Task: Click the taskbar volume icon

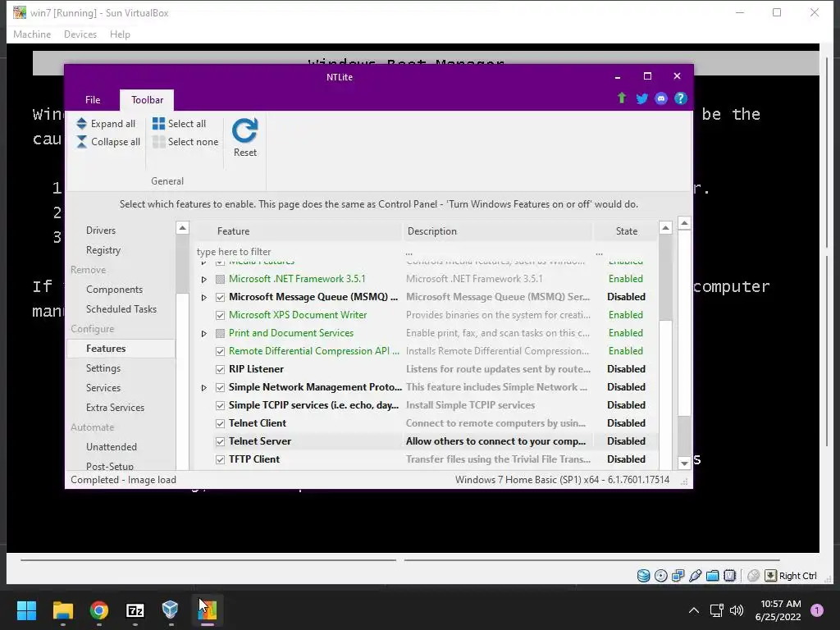Action: coord(737,610)
